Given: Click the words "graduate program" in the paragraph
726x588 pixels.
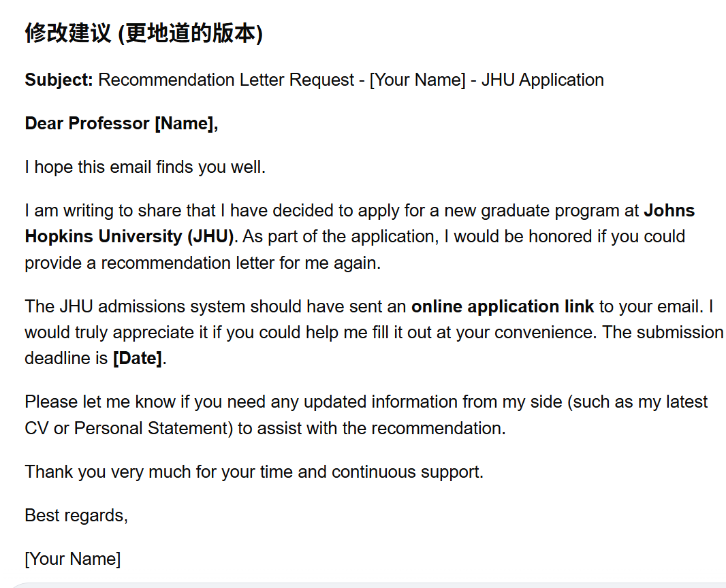Looking at the screenshot, I should pyautogui.click(x=549, y=210).
